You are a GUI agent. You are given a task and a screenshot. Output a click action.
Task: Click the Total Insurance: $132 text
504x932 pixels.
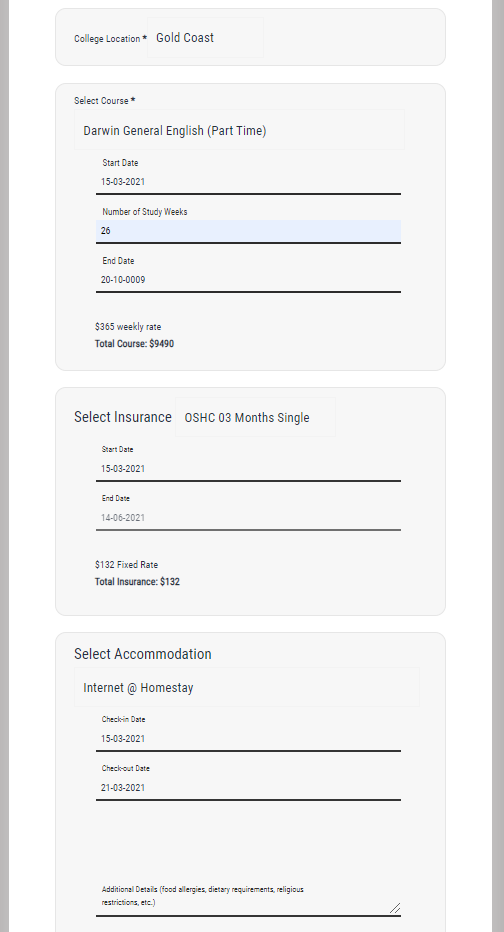pos(137,581)
